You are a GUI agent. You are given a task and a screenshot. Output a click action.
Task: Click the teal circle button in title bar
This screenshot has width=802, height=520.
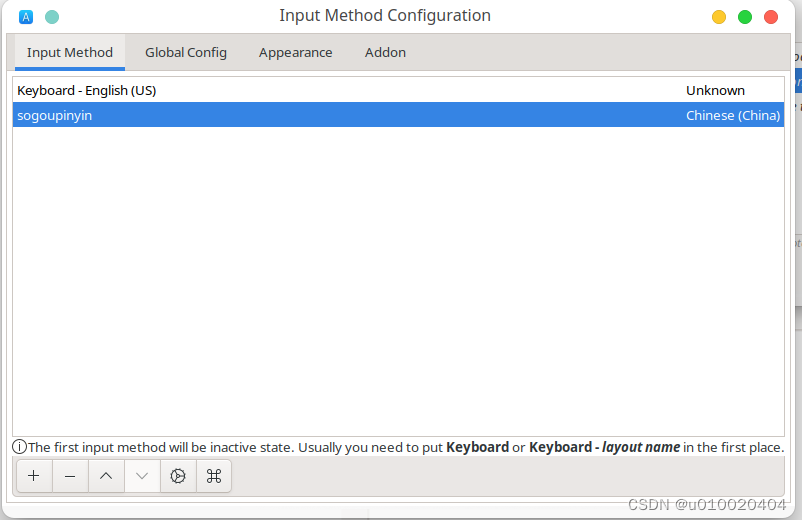(52, 17)
